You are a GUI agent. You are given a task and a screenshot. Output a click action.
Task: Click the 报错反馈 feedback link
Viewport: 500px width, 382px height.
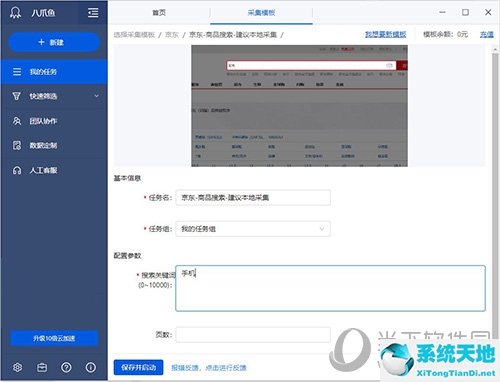(209, 368)
